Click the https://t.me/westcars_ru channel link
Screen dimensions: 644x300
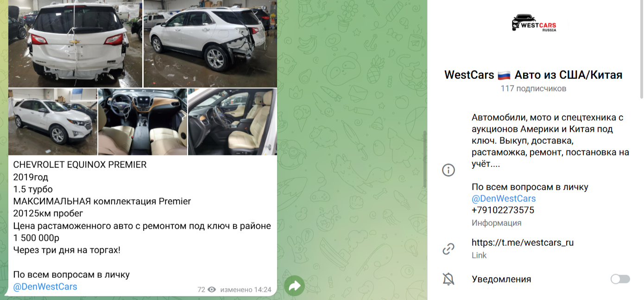[523, 242]
